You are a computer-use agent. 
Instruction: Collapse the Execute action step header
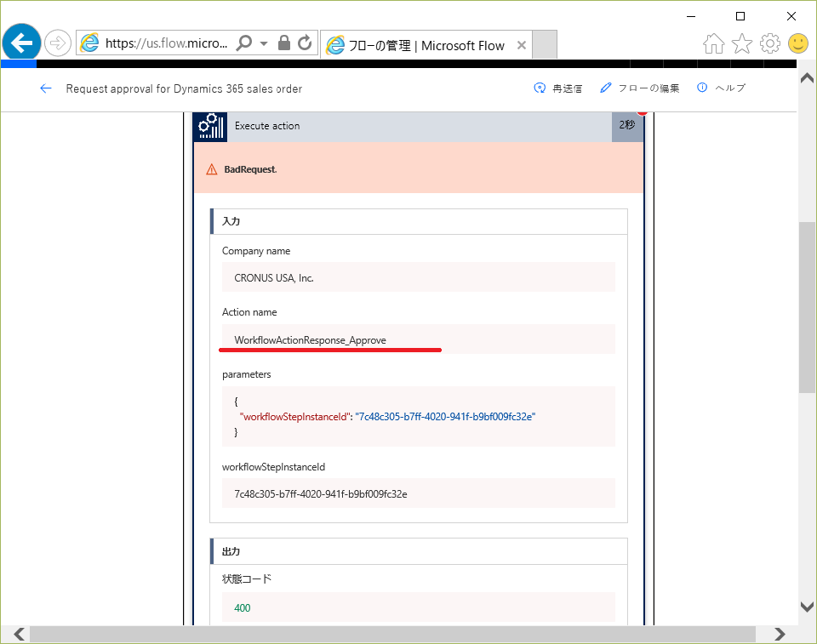pos(419,126)
